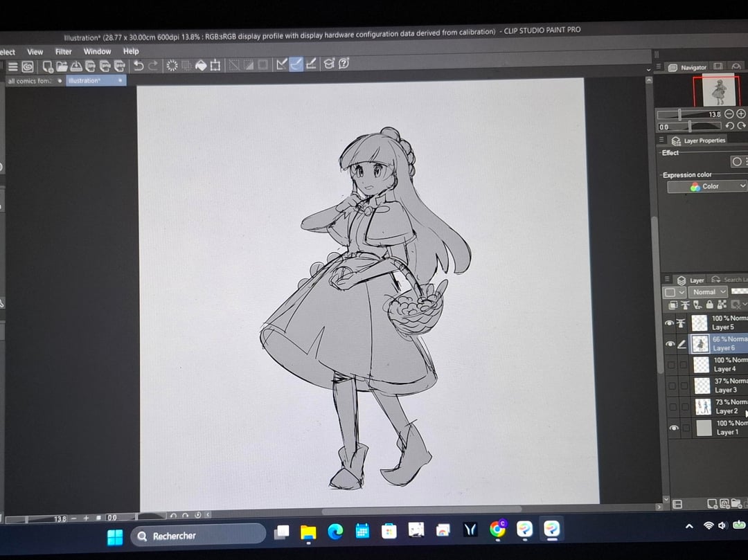The width and height of the screenshot is (748, 560).
Task: Open the Normal blending mode dropdown
Action: [708, 292]
